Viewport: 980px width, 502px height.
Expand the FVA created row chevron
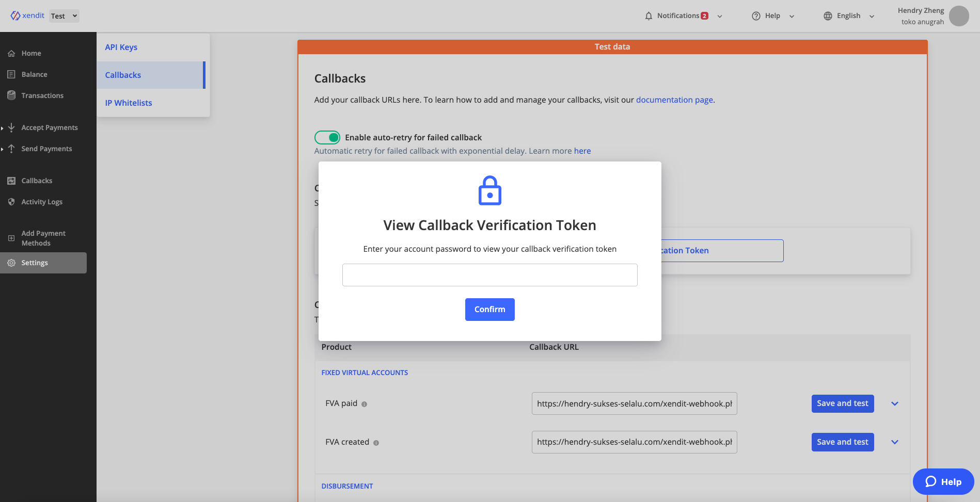click(895, 442)
